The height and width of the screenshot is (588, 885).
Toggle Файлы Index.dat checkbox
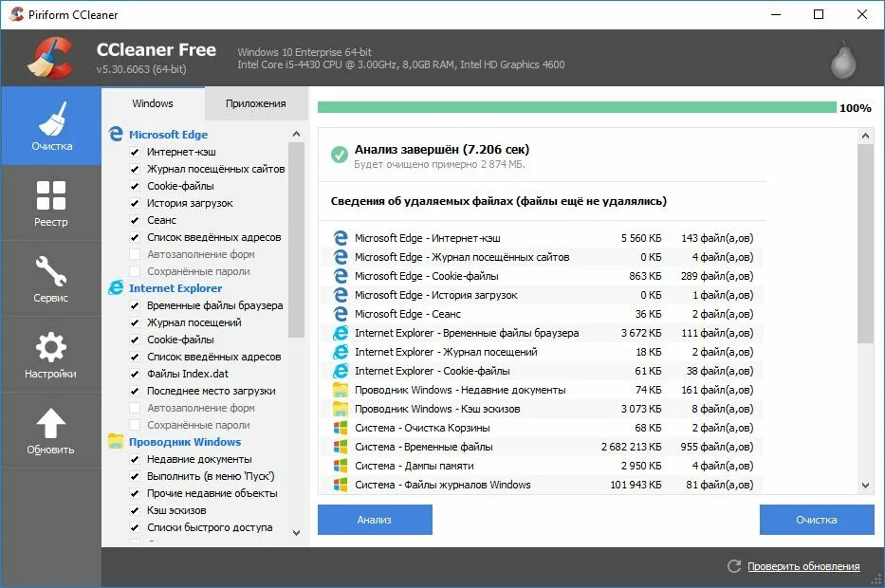tap(135, 374)
